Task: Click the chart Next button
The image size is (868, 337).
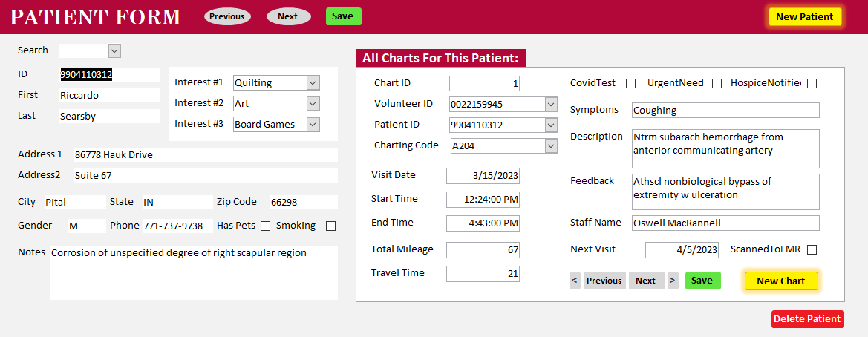Action: [645, 281]
